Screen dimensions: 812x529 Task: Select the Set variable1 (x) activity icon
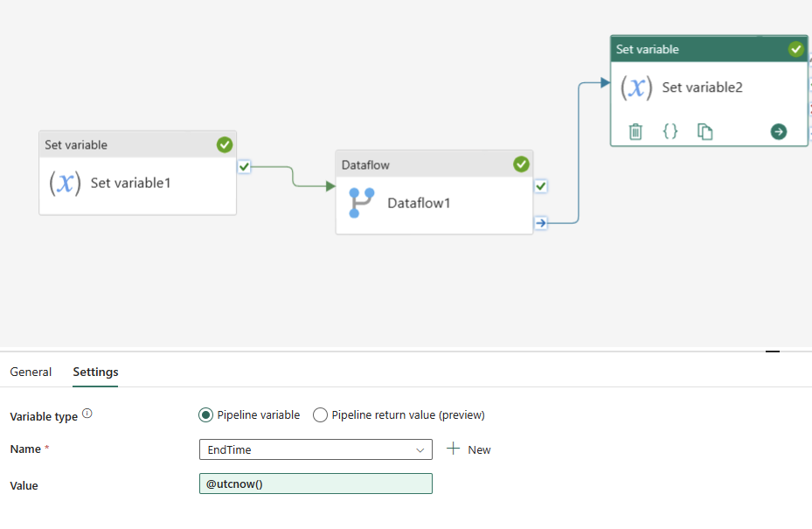click(66, 183)
